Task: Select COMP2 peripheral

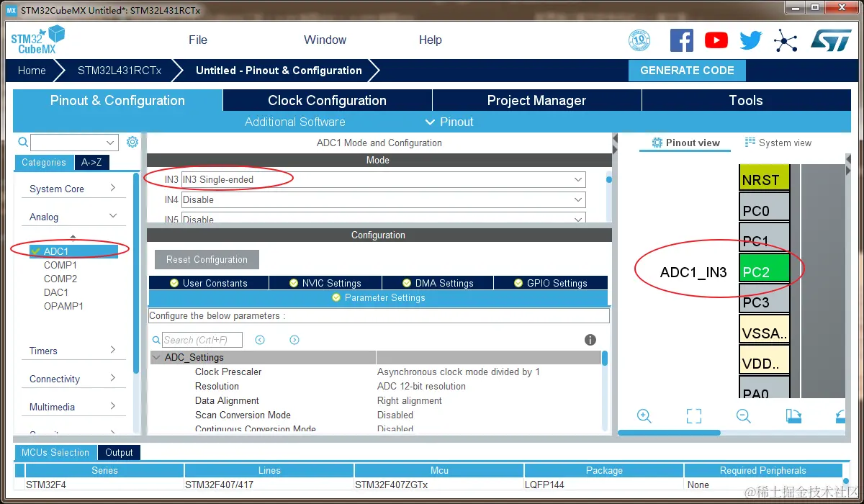Action: pyautogui.click(x=60, y=279)
